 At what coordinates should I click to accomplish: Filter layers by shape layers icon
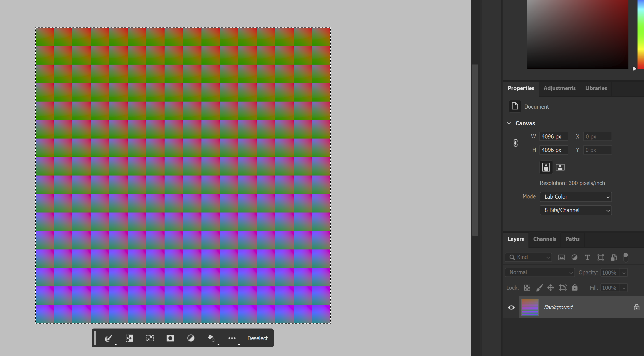point(600,257)
